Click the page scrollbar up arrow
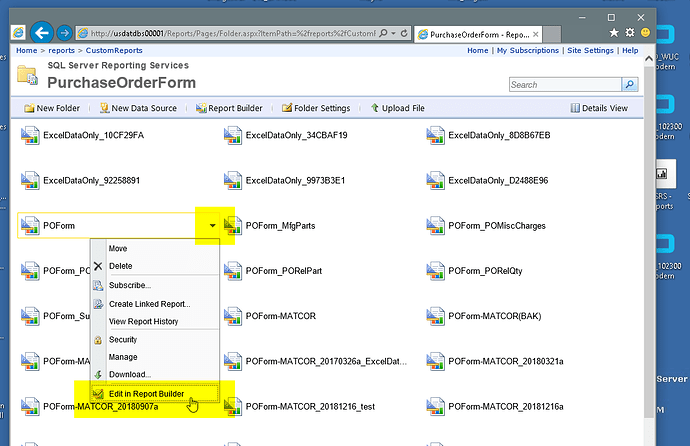Image resolution: width=690 pixels, height=446 pixels. 649,58
